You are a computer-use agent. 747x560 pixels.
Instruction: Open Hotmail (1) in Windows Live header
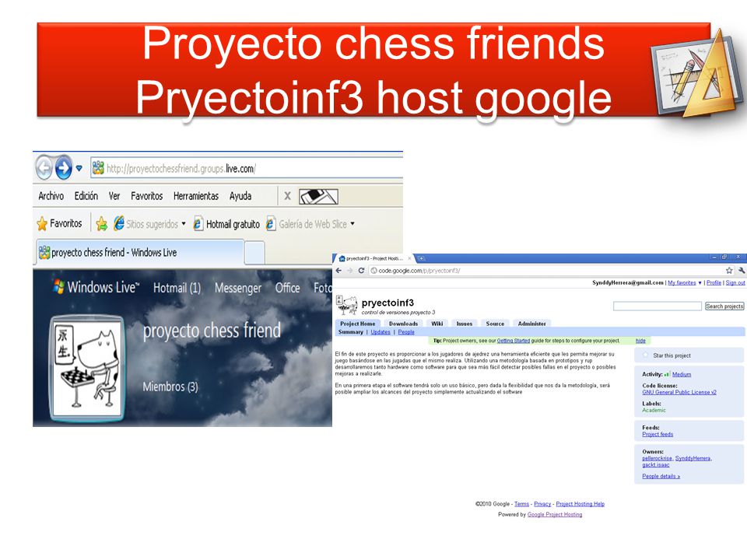pos(177,288)
